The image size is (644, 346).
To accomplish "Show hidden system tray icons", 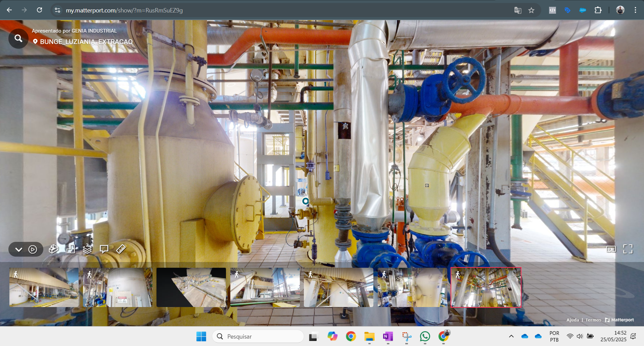I will (x=511, y=336).
